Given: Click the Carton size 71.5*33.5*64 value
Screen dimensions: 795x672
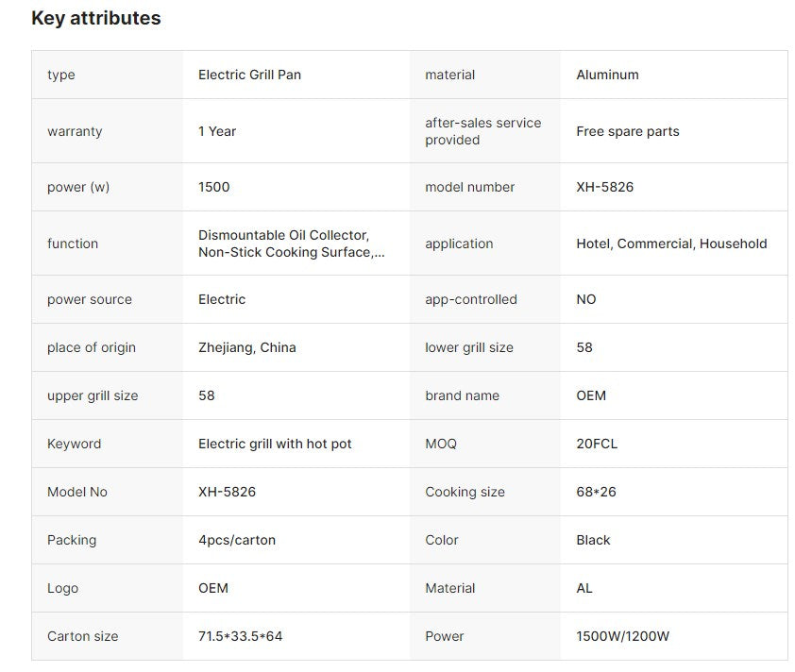Looking at the screenshot, I should click(x=241, y=636).
